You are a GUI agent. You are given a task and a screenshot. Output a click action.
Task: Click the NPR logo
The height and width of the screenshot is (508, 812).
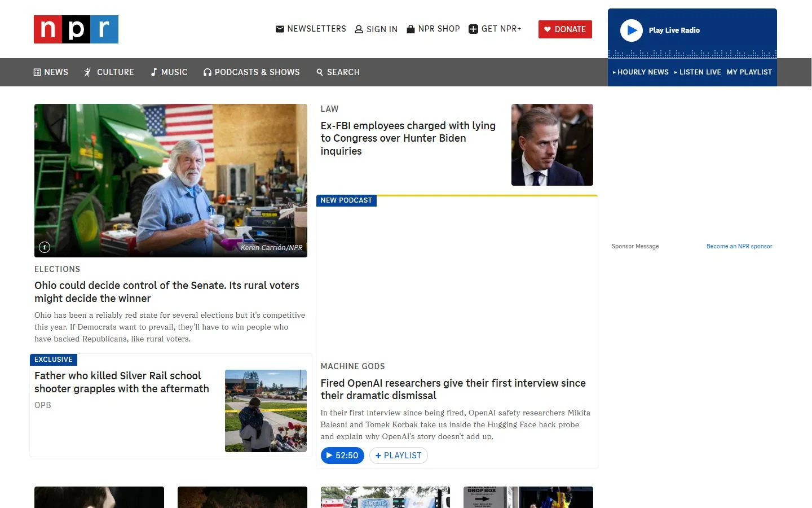76,29
